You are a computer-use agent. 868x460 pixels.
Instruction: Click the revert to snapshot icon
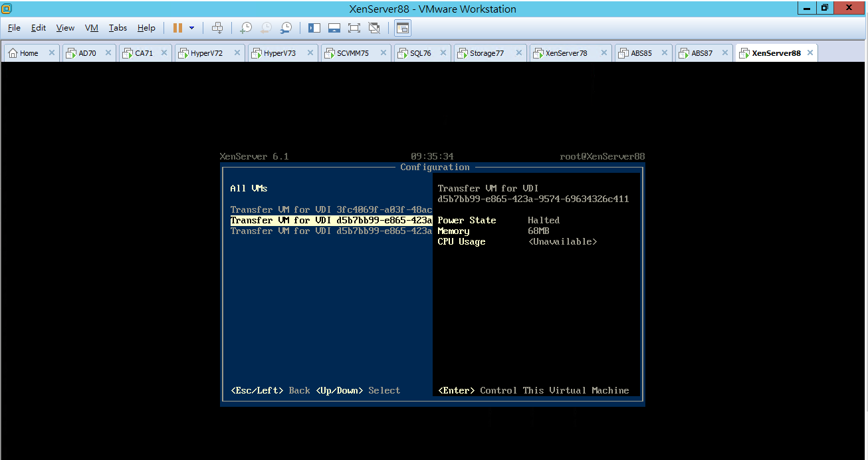(265, 28)
